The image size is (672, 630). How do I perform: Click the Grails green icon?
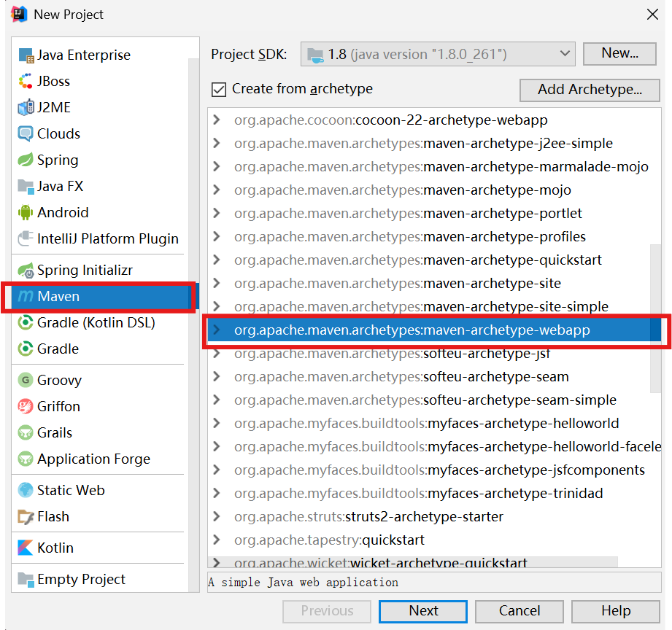click(x=26, y=432)
